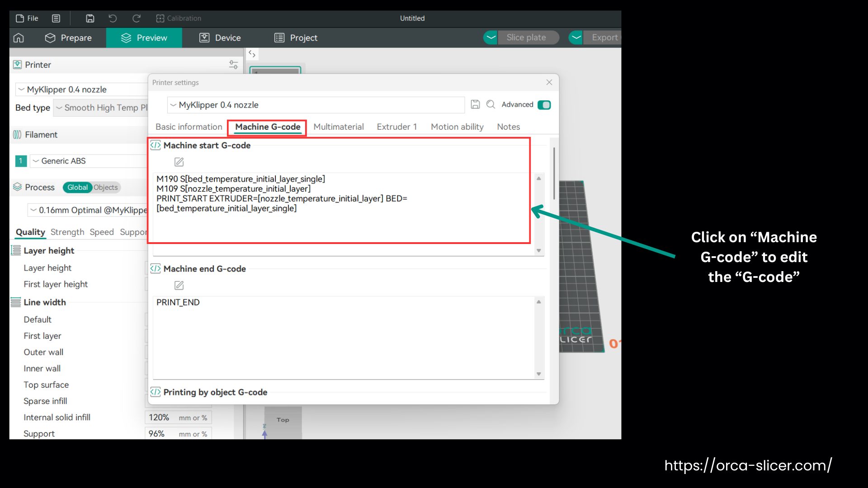Save the project with the floppy icon
The image size is (868, 488).
click(x=90, y=19)
